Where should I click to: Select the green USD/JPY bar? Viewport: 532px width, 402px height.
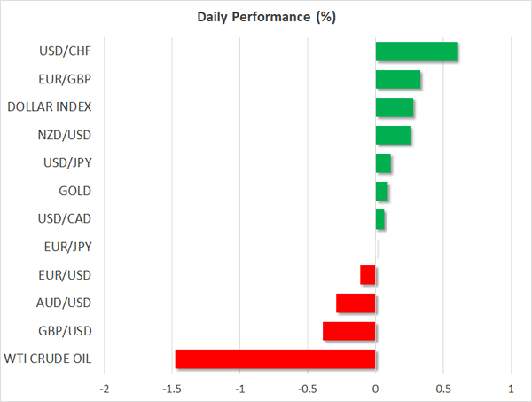[x=383, y=163]
